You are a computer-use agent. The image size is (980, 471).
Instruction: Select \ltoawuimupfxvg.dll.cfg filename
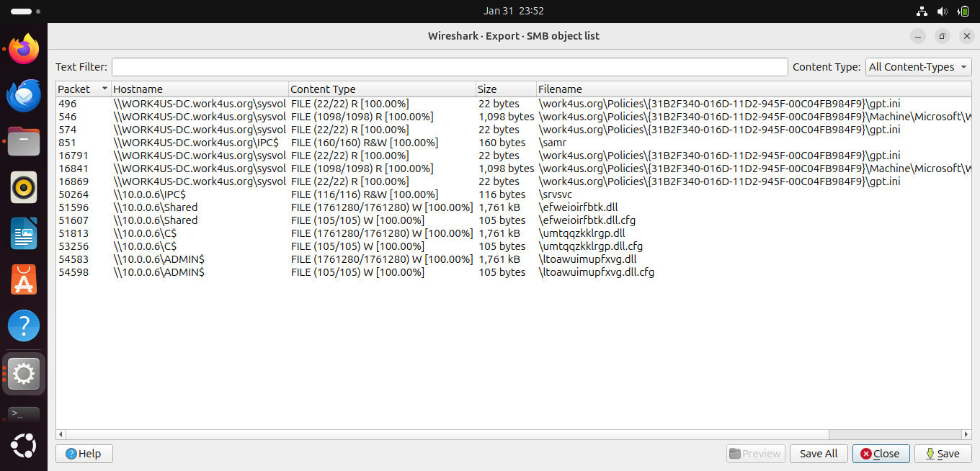597,272
